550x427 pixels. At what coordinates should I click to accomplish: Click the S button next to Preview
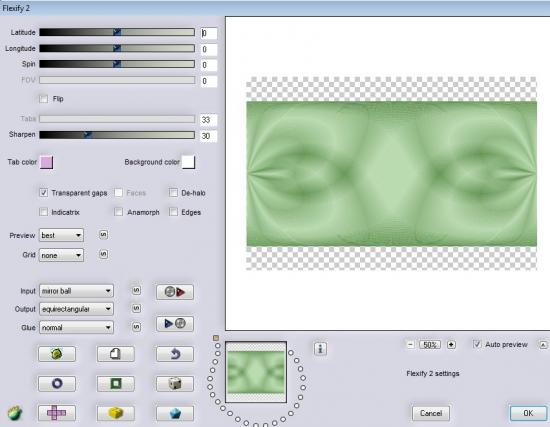point(103,234)
